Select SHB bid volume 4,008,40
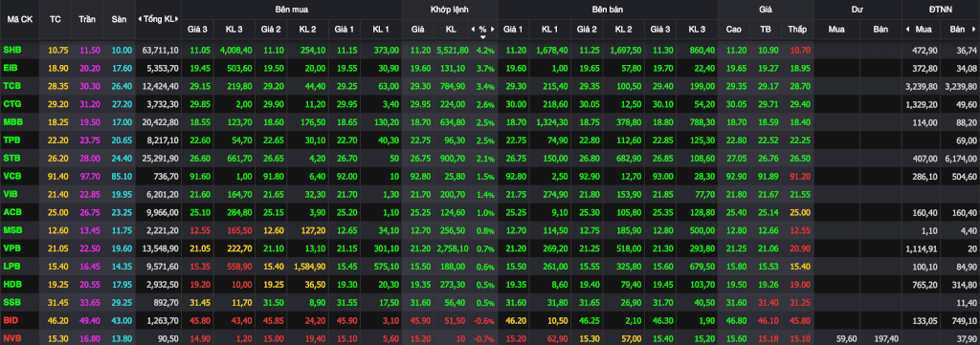Image resolution: width=980 pixels, height=345 pixels. [235, 50]
